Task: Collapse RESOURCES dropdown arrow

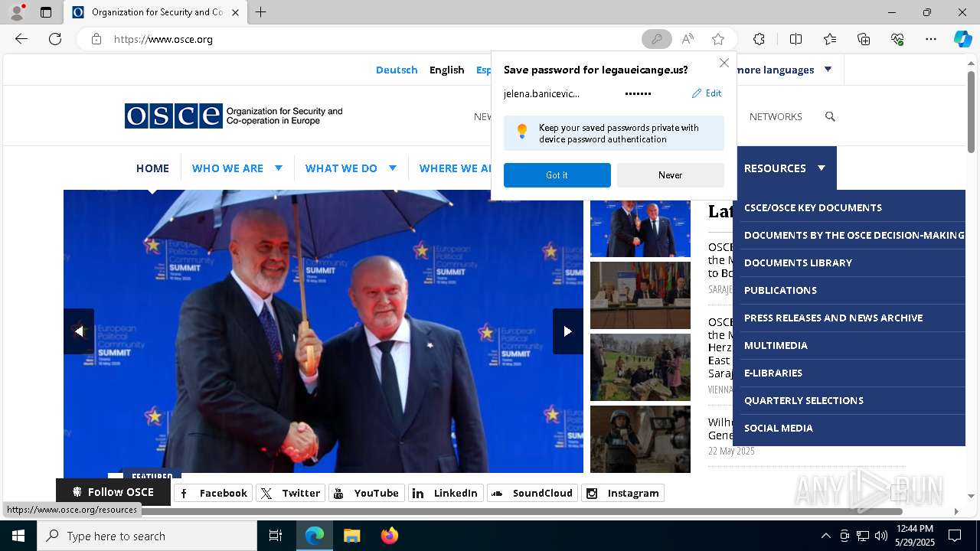Action: point(822,168)
